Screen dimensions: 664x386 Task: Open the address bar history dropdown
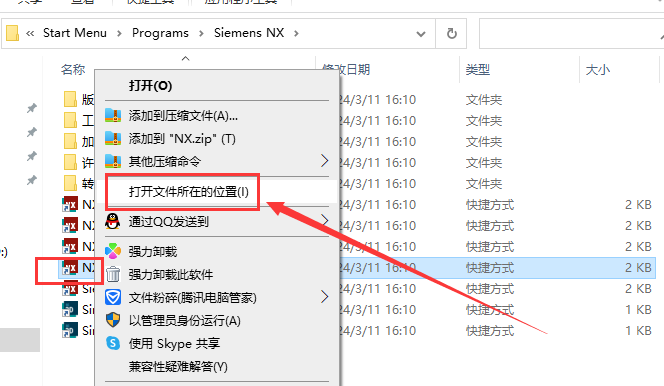(x=421, y=33)
